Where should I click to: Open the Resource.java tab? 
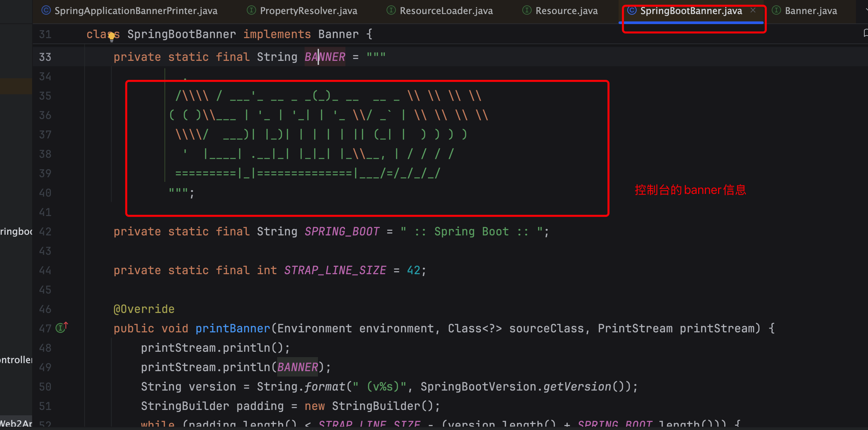pos(566,11)
